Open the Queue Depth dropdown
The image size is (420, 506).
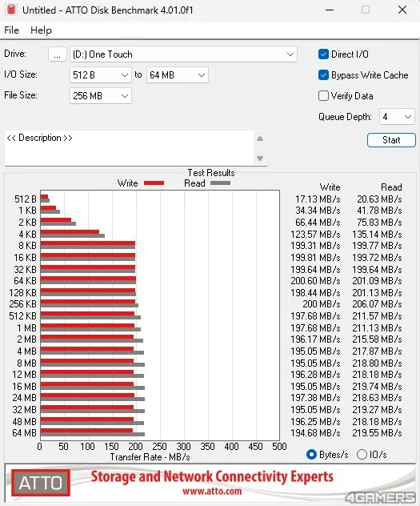point(397,117)
